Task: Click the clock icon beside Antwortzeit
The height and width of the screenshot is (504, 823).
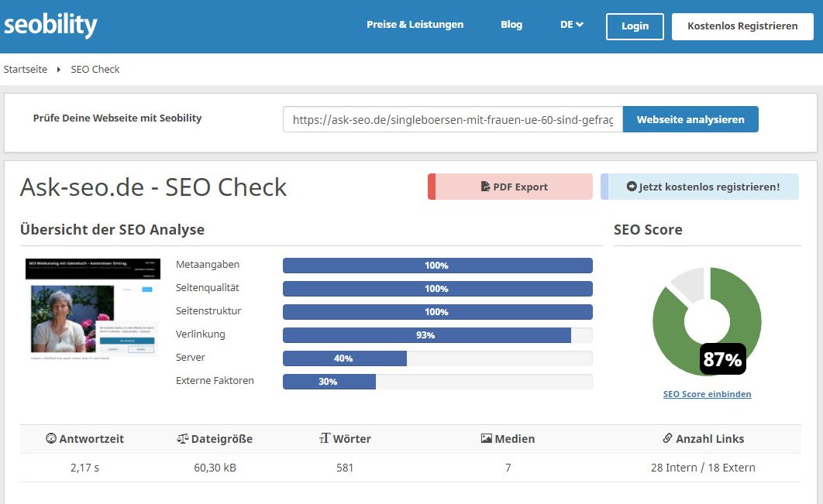Action: (51, 438)
